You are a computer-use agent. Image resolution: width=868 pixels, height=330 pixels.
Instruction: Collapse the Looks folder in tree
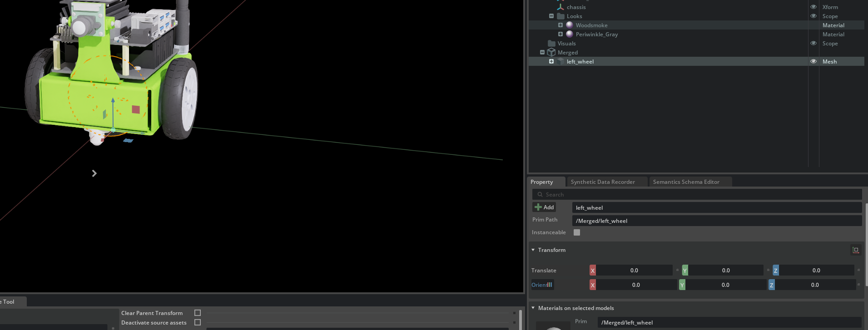click(x=551, y=16)
